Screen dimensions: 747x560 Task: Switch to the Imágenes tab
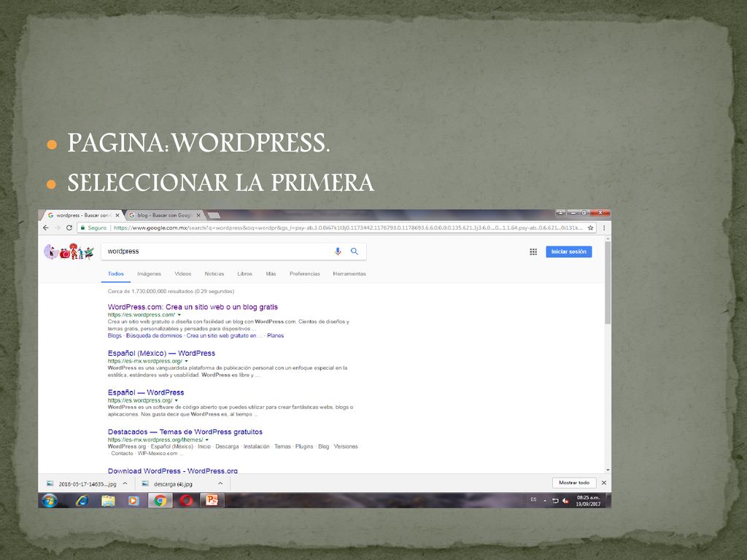coord(149,274)
